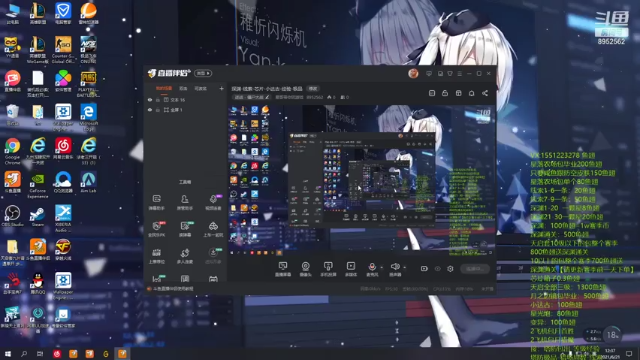Hide the fullscreen 1 source layer
640x360 pixels.
click(x=150, y=110)
